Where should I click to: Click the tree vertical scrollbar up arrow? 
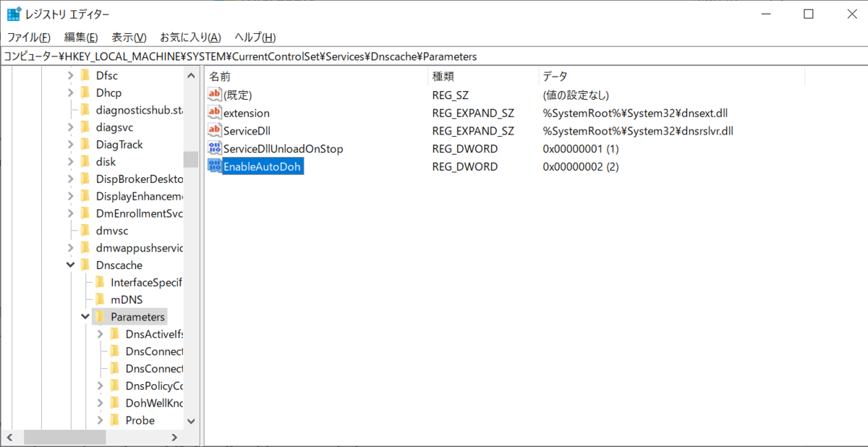pos(191,75)
